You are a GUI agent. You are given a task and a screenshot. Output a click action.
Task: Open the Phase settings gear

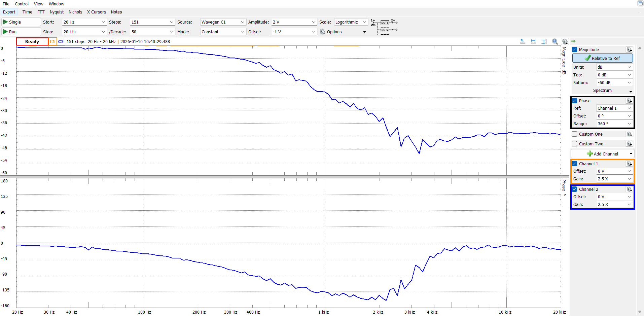[x=629, y=101]
